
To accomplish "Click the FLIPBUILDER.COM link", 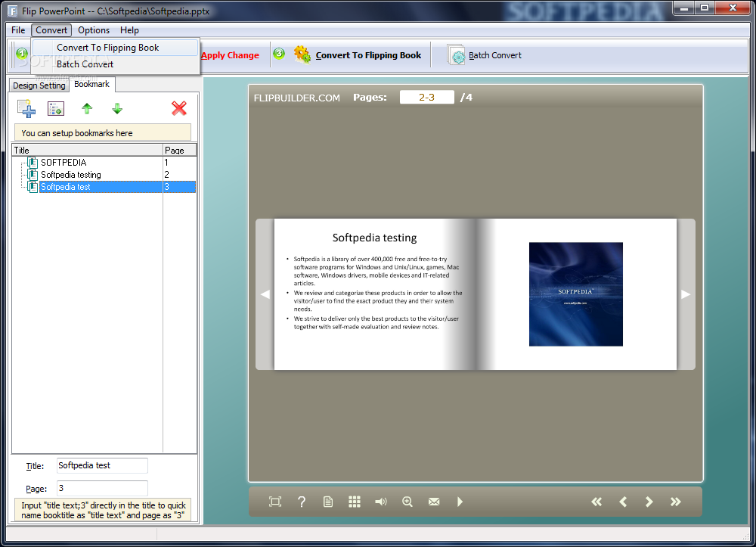I will coord(297,98).
